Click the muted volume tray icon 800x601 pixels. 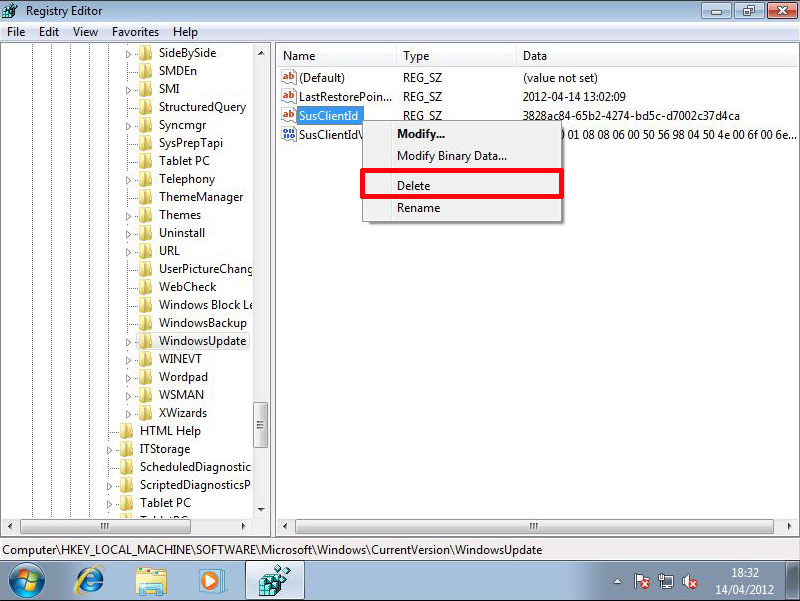click(x=690, y=581)
